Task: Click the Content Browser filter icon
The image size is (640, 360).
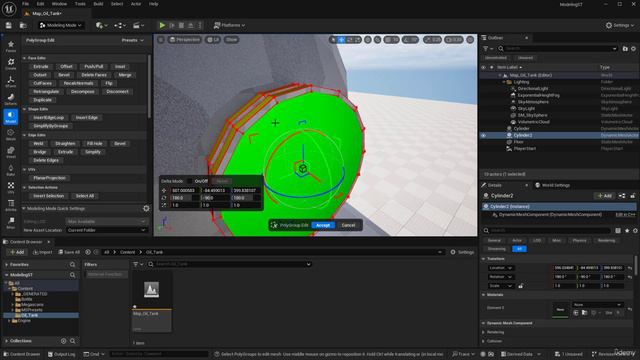Action: click(136, 264)
